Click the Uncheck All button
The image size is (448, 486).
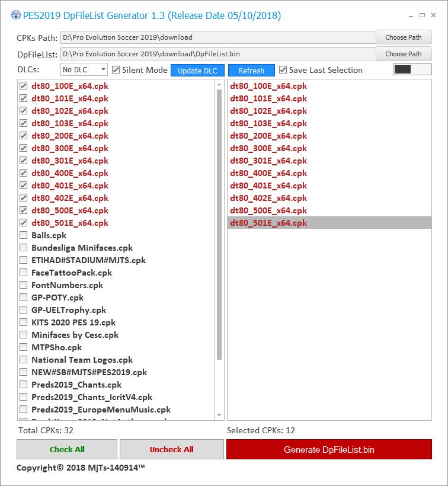click(172, 449)
